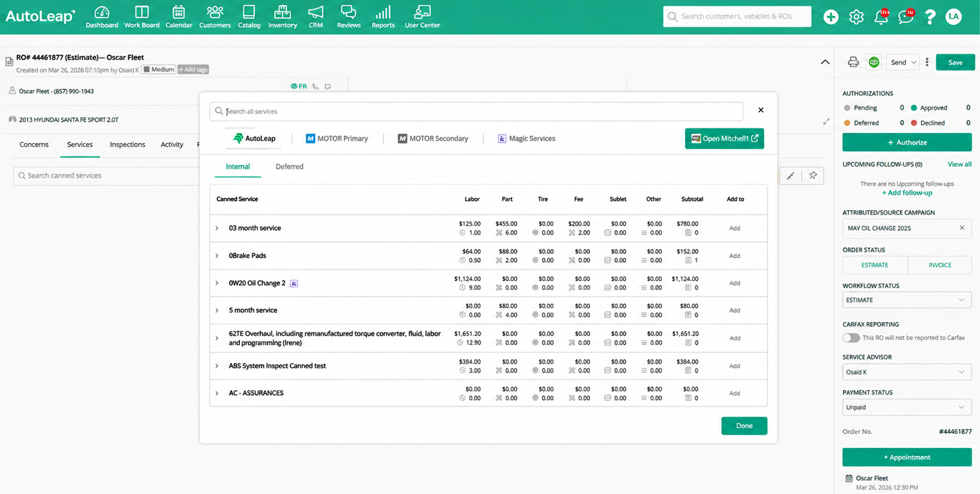
Task: Toggle the FR eye indicator
Action: (299, 87)
